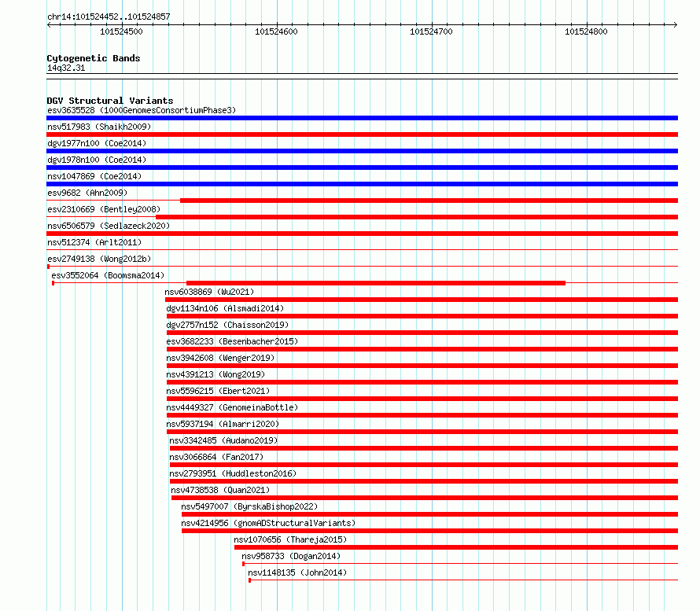The width and height of the screenshot is (700, 611).
Task: Click the left arrow on the ruler
Action: click(x=49, y=25)
